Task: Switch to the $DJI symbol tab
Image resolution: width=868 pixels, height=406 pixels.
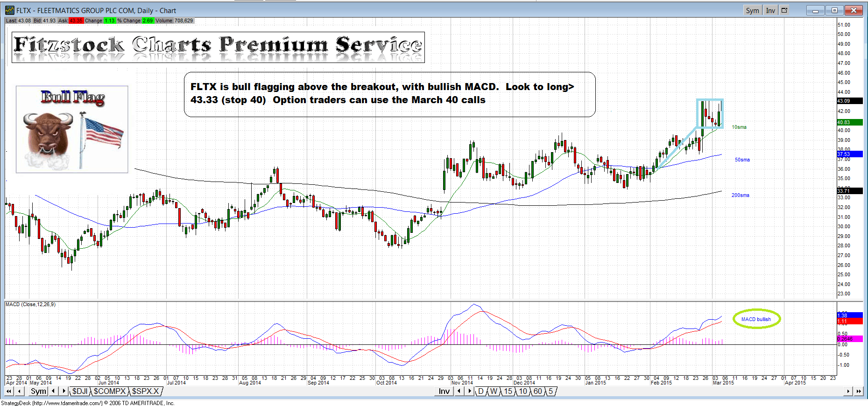Action: (80, 392)
